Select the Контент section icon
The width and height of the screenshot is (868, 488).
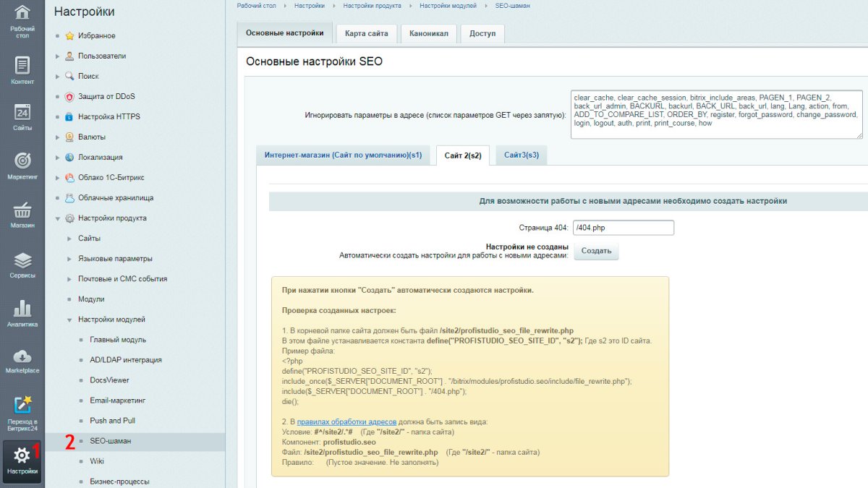(21, 65)
